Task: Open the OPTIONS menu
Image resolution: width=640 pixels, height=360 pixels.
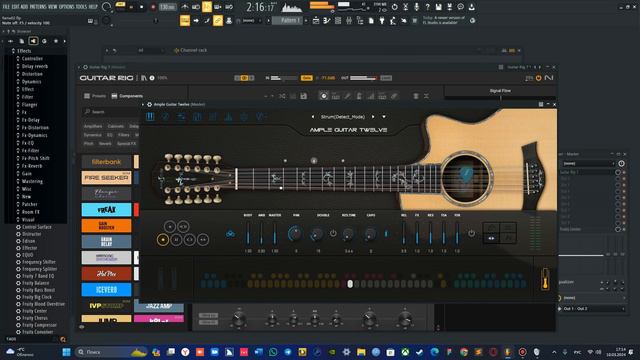Action: pyautogui.click(x=67, y=7)
